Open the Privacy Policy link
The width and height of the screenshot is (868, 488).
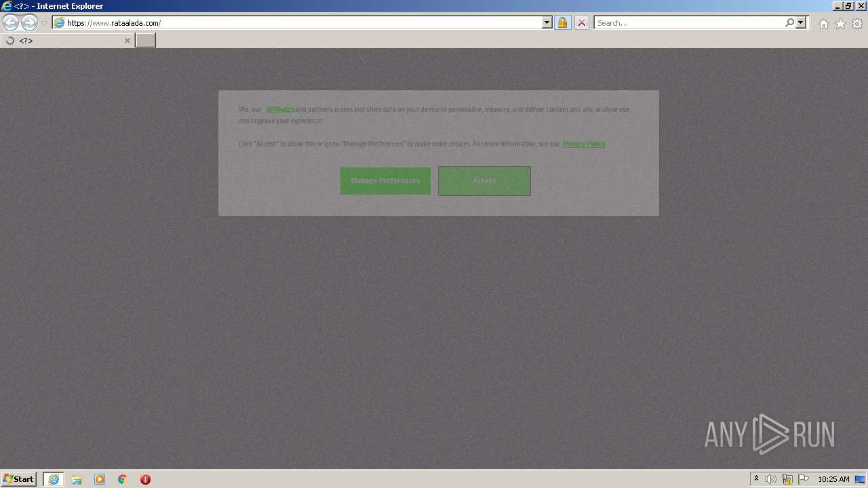point(584,144)
